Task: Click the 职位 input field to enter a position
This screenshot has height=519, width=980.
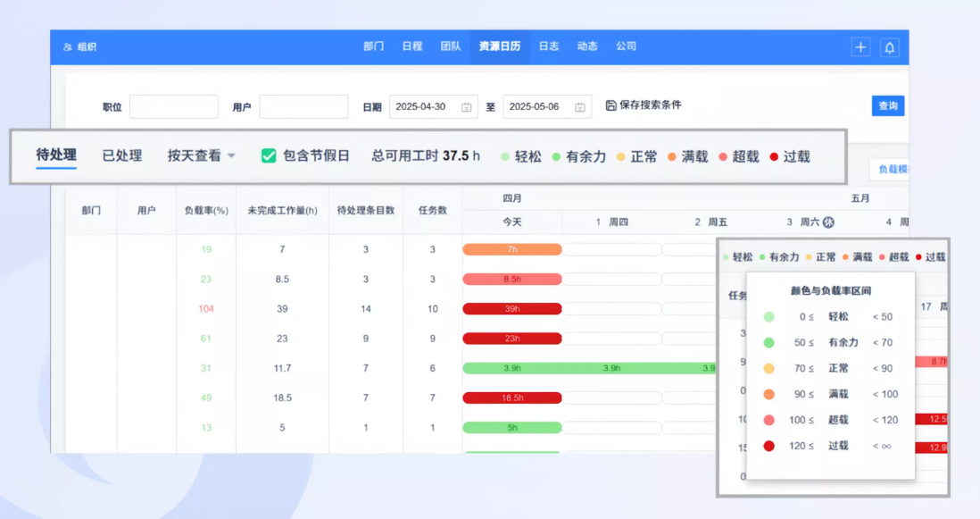Action: coord(173,105)
